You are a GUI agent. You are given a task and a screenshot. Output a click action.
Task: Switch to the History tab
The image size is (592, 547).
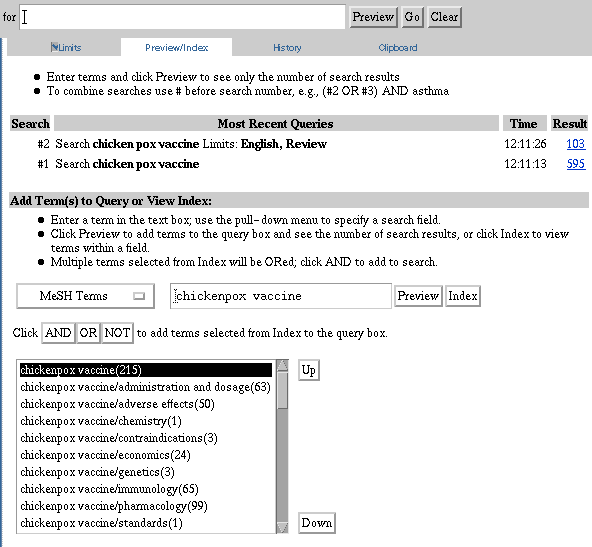287,48
